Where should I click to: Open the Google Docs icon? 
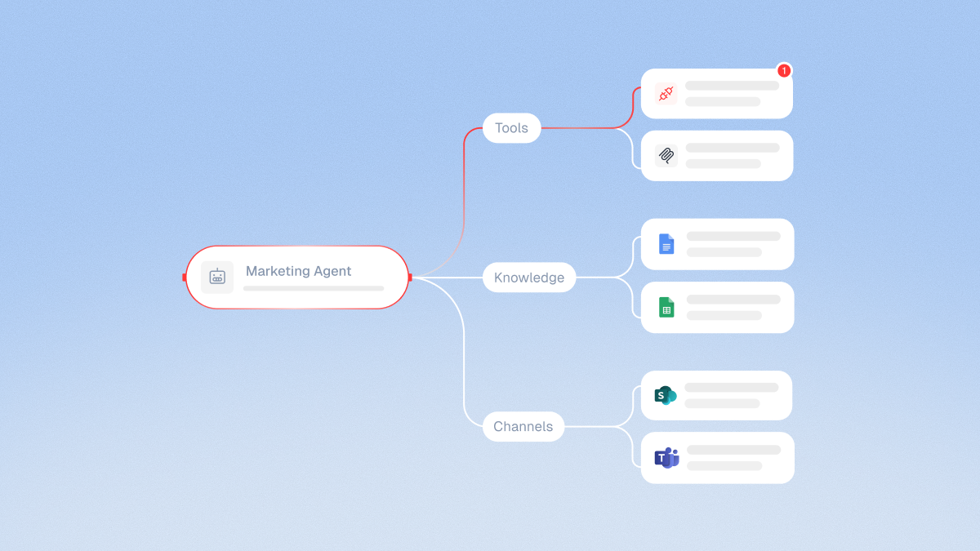[x=666, y=244]
